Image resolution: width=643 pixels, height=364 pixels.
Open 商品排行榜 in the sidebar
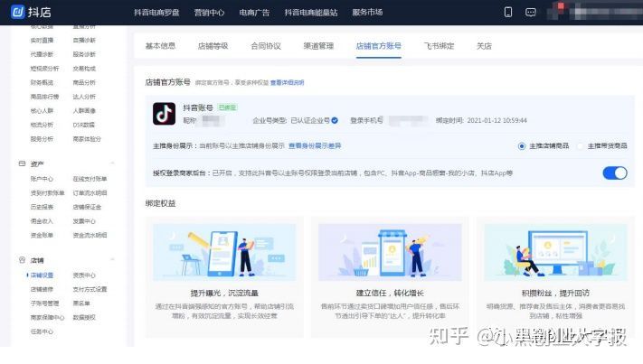(x=44, y=97)
